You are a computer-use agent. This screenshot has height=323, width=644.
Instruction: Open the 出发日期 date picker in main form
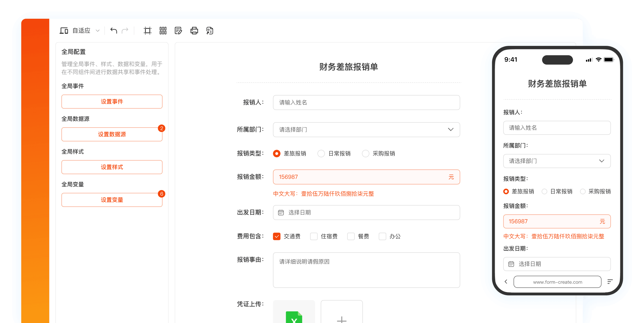pos(366,213)
